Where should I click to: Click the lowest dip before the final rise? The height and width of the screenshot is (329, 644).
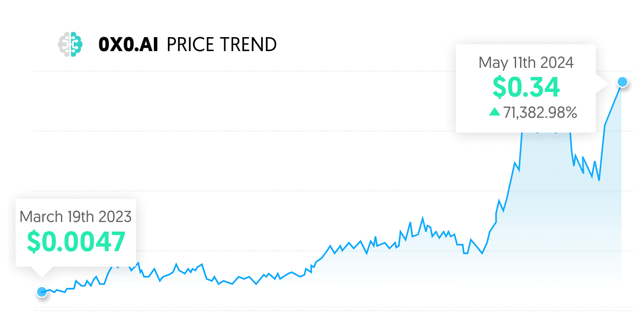click(x=599, y=180)
